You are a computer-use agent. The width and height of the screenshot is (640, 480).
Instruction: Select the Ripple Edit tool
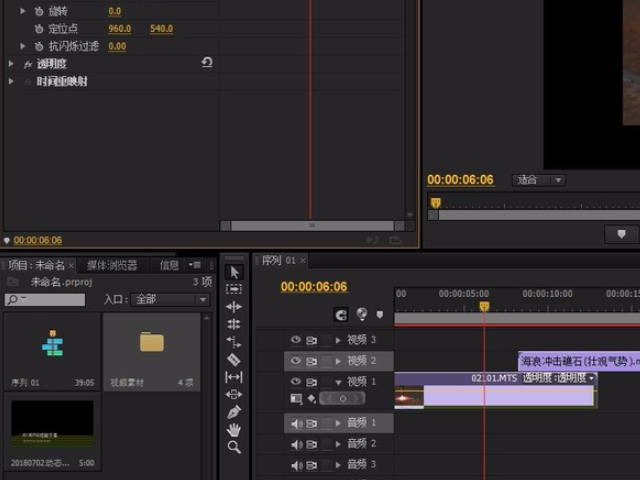click(234, 307)
